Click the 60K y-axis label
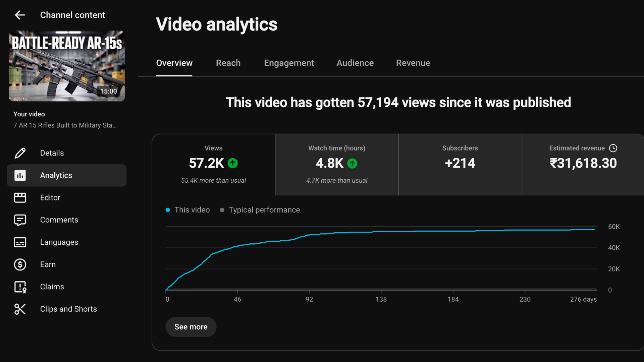This screenshot has height=362, width=644. 614,227
